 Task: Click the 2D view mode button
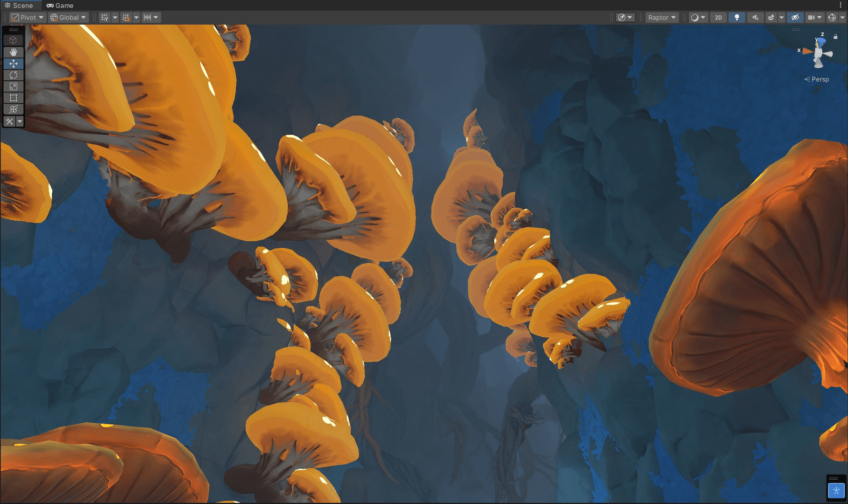pos(718,18)
